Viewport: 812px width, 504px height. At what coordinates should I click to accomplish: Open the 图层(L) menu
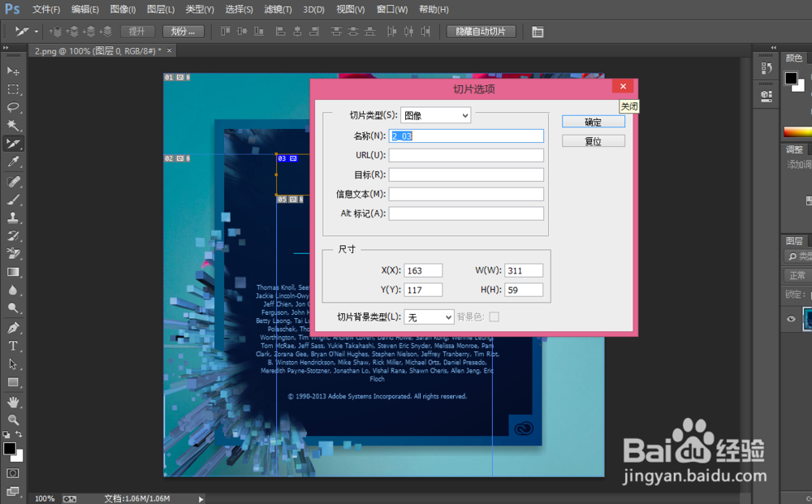(161, 9)
